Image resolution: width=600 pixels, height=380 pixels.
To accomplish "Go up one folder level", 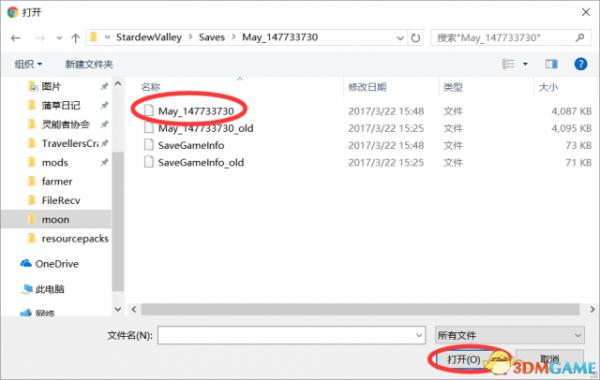I will tap(75, 38).
